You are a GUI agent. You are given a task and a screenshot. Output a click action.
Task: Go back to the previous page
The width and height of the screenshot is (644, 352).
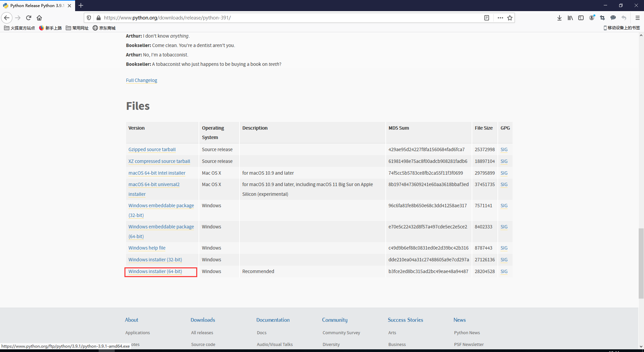[x=7, y=18]
